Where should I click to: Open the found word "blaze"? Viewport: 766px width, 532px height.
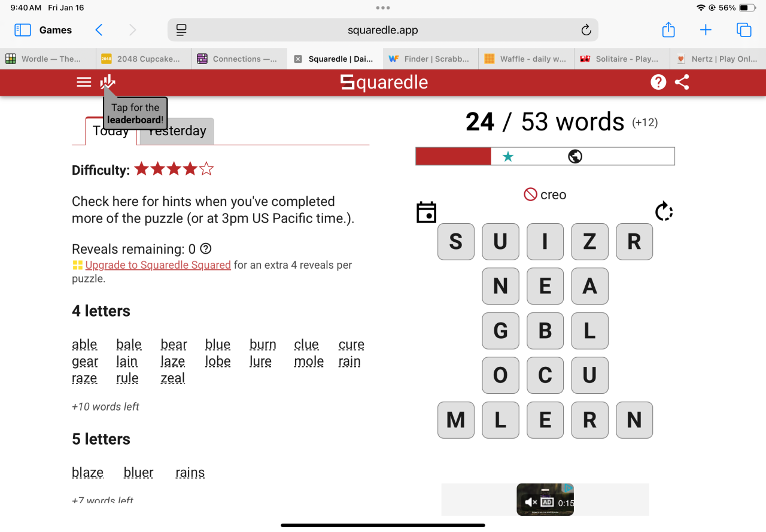coord(87,473)
